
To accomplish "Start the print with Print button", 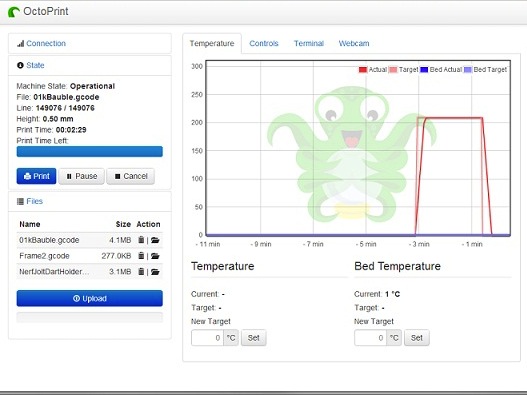I will coord(36,176).
